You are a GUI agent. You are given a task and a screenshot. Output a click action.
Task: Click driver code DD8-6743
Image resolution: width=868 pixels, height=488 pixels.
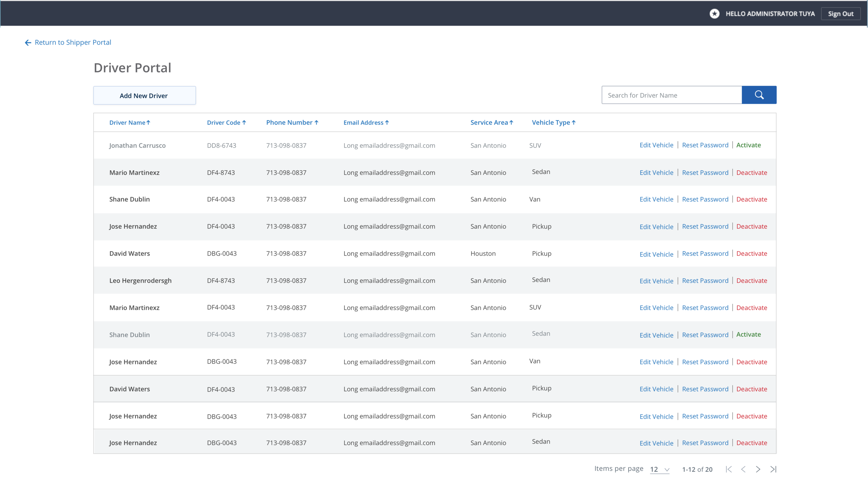point(222,145)
